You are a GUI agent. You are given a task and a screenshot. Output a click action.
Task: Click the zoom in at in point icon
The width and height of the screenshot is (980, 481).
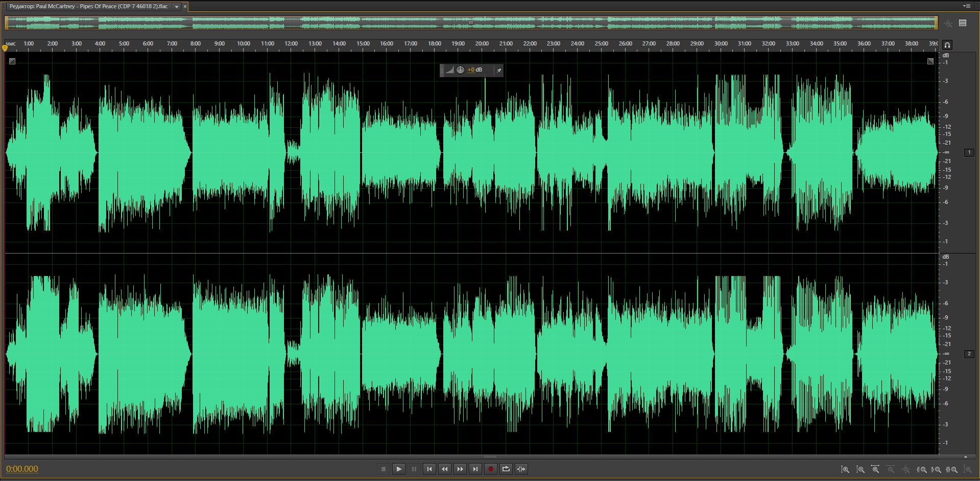coord(922,469)
